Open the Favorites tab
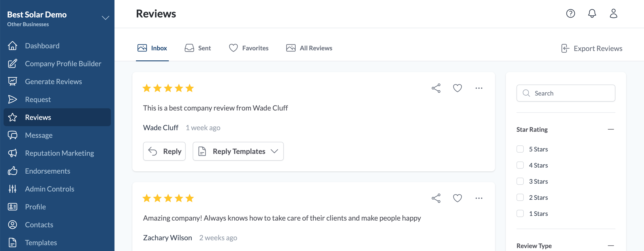The width and height of the screenshot is (644, 251). [x=249, y=48]
